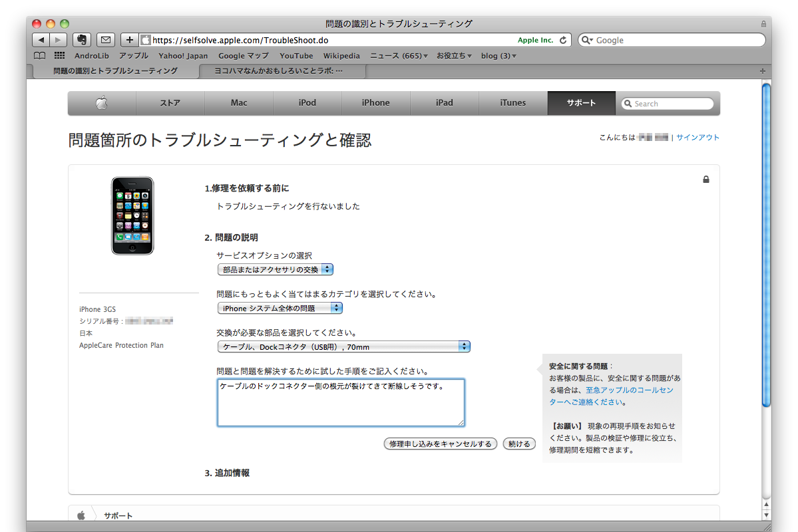The image size is (798, 532).
Task: Click the padlock icon in the title bar
Action: (x=763, y=24)
